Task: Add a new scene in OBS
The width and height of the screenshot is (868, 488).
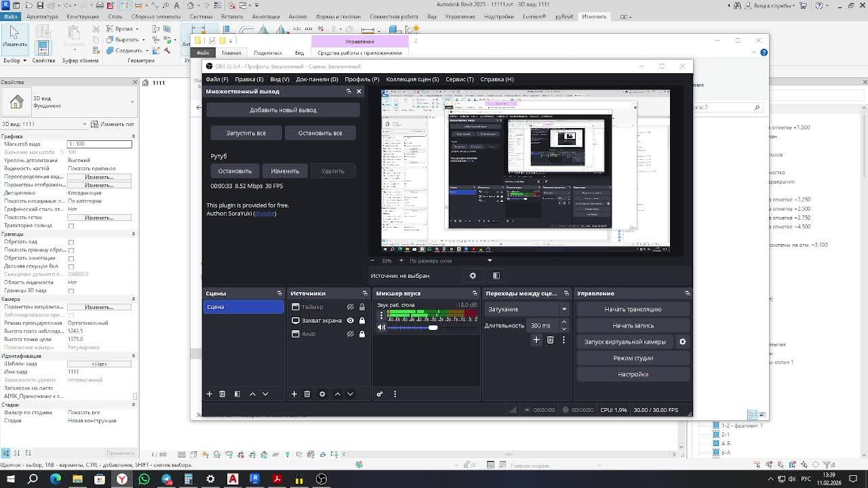Action: (209, 394)
